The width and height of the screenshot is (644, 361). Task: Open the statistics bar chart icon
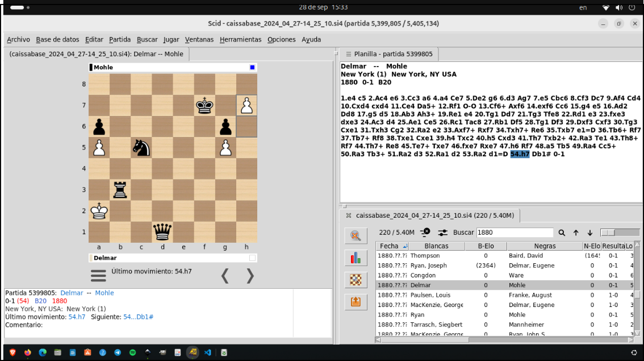[356, 258]
